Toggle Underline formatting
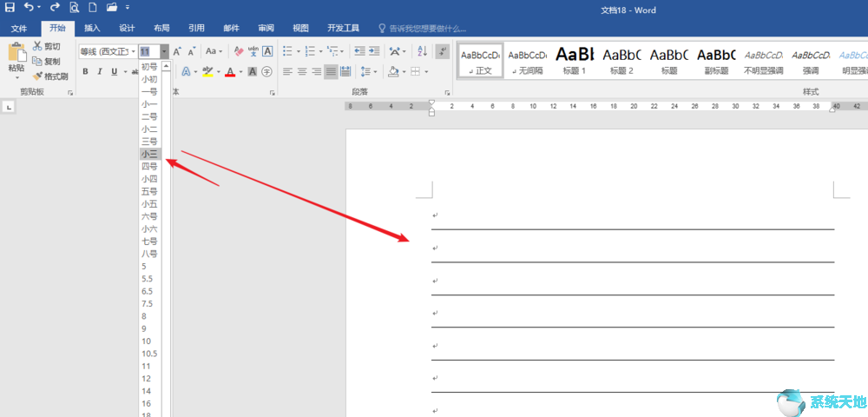Image resolution: width=868 pixels, height=417 pixels. tap(114, 71)
